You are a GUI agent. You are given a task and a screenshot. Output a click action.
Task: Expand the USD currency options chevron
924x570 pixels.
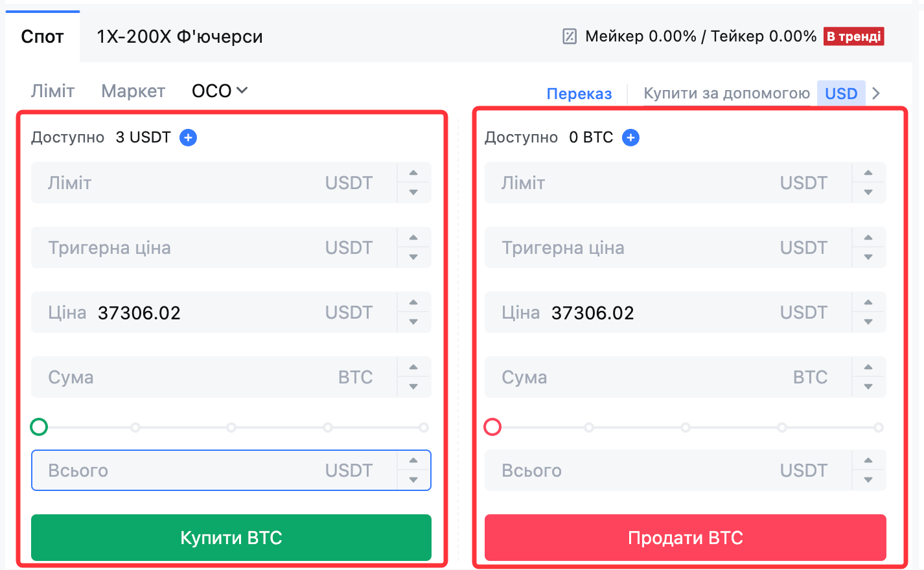[876, 93]
